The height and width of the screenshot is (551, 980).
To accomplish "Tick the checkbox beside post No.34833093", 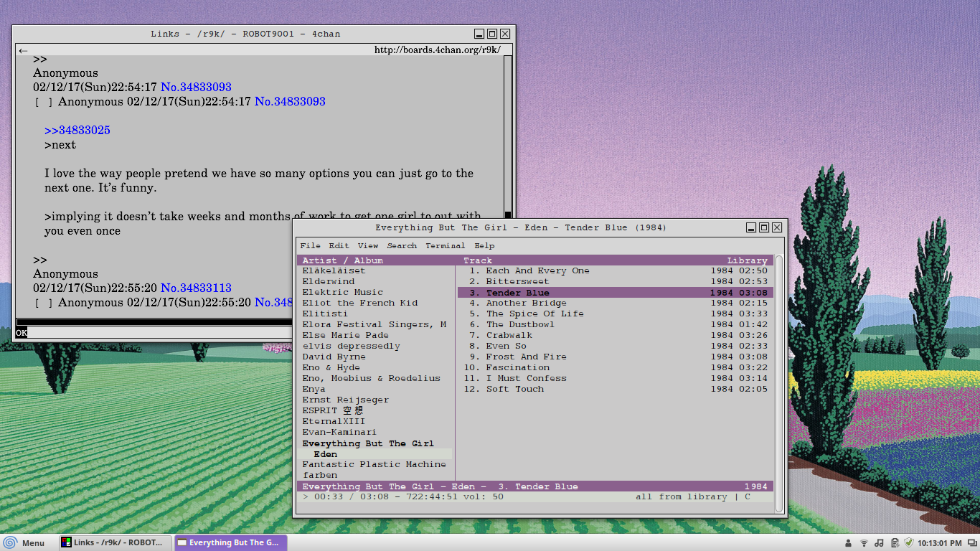I will click(44, 103).
